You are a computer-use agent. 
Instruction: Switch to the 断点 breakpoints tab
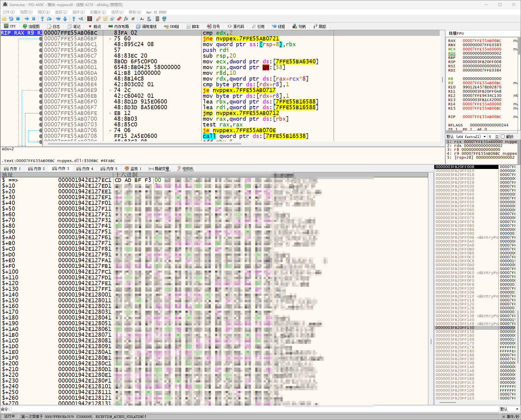[x=94, y=27]
